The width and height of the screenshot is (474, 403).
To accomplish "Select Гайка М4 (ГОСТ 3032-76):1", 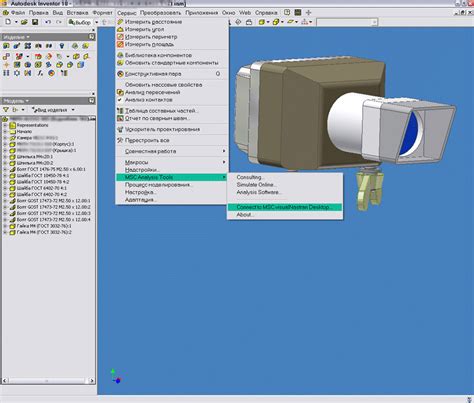I will [x=44, y=226].
